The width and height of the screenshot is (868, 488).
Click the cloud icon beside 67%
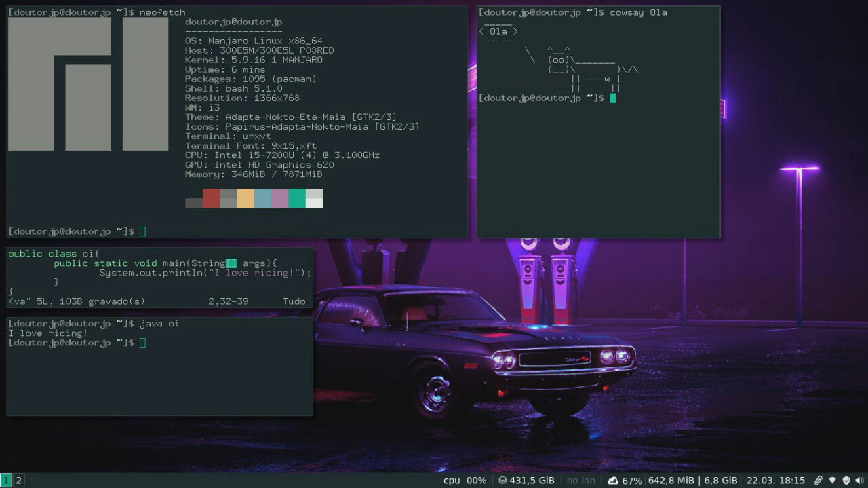coord(613,481)
